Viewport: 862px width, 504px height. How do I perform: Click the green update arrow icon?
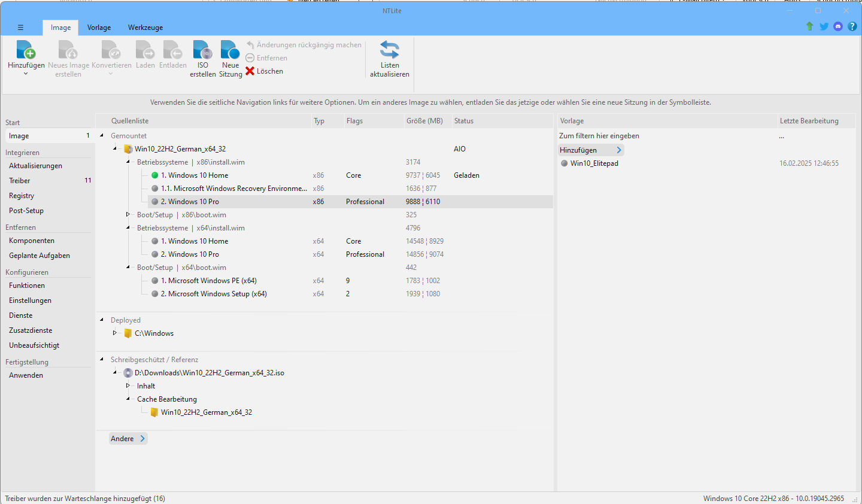click(x=810, y=26)
